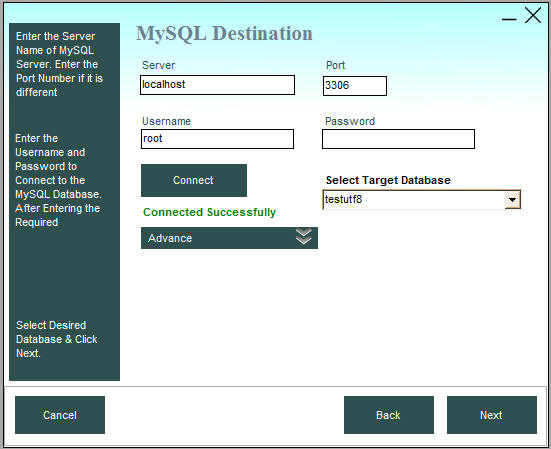551x449 pixels.
Task: Minimize the MySQL Destination window
Action: [509, 19]
